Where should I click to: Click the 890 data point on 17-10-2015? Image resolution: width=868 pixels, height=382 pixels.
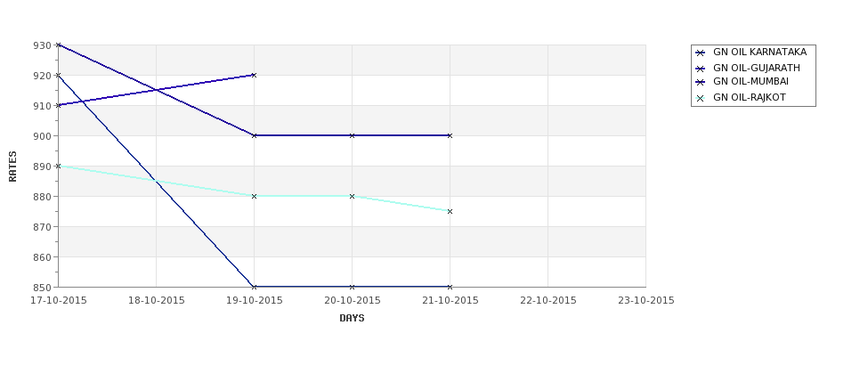pyautogui.click(x=58, y=167)
